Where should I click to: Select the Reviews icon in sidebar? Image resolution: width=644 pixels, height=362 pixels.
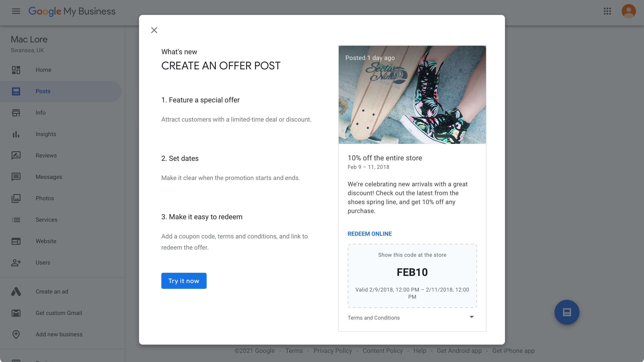tap(16, 155)
